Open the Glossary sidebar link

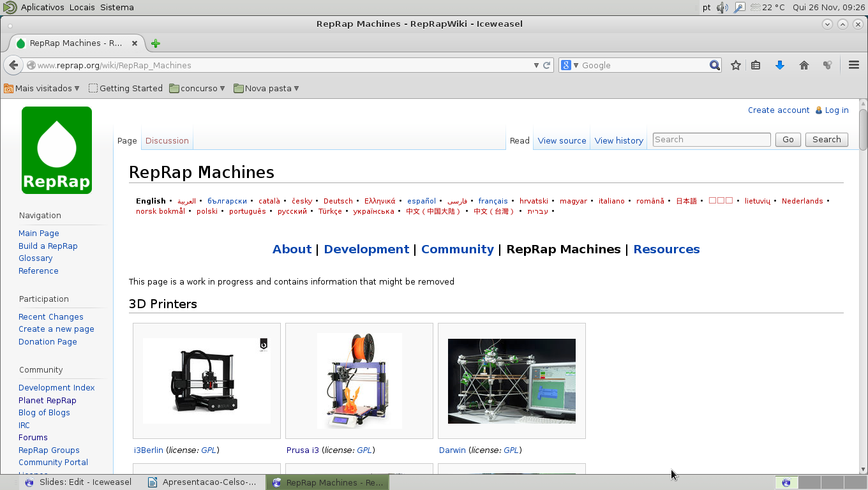[x=36, y=258]
